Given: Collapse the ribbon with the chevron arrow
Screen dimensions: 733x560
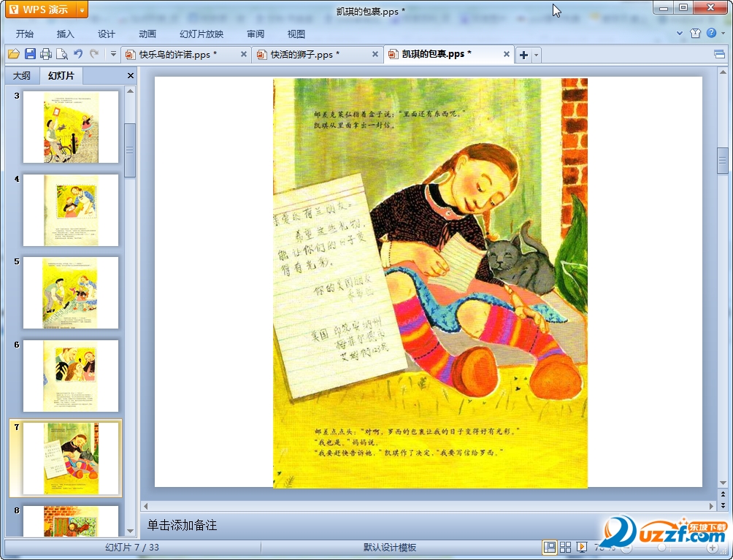Looking at the screenshot, I should coord(679,33).
